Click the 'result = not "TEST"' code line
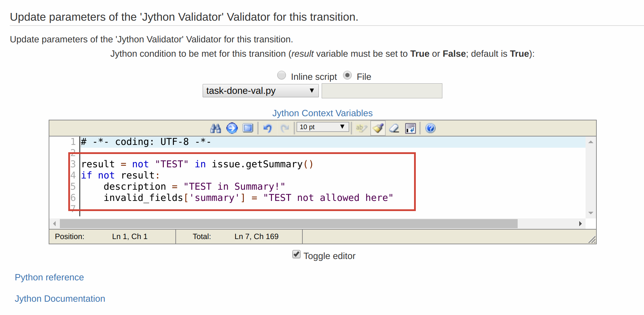This screenshot has height=315, width=644. coord(197,164)
